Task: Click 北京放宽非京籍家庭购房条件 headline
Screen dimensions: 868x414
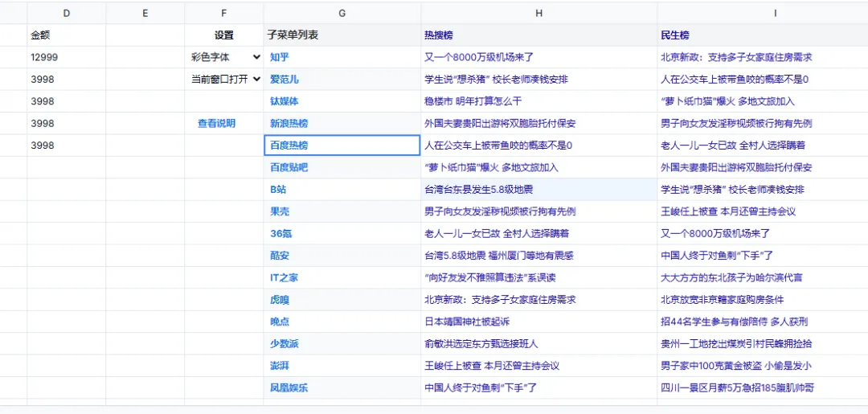Action: [723, 300]
